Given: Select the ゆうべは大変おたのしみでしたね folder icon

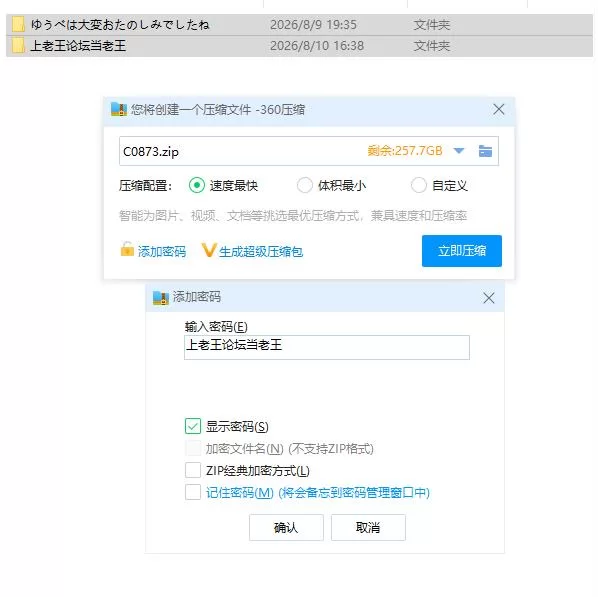Looking at the screenshot, I should click(18, 24).
